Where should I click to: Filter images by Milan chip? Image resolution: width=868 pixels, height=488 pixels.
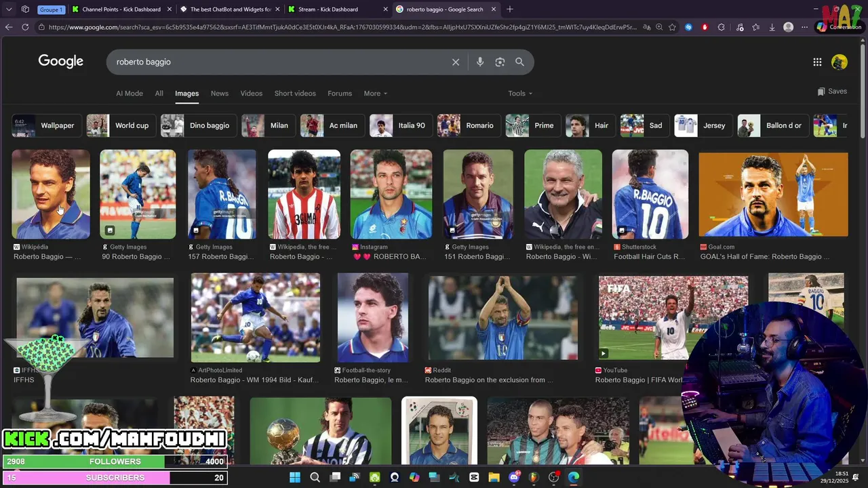(x=268, y=125)
